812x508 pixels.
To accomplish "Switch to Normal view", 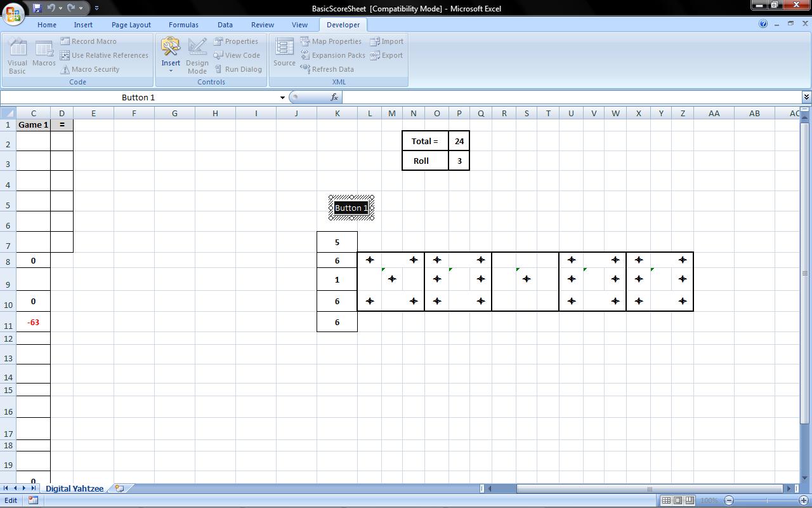I will (666, 500).
